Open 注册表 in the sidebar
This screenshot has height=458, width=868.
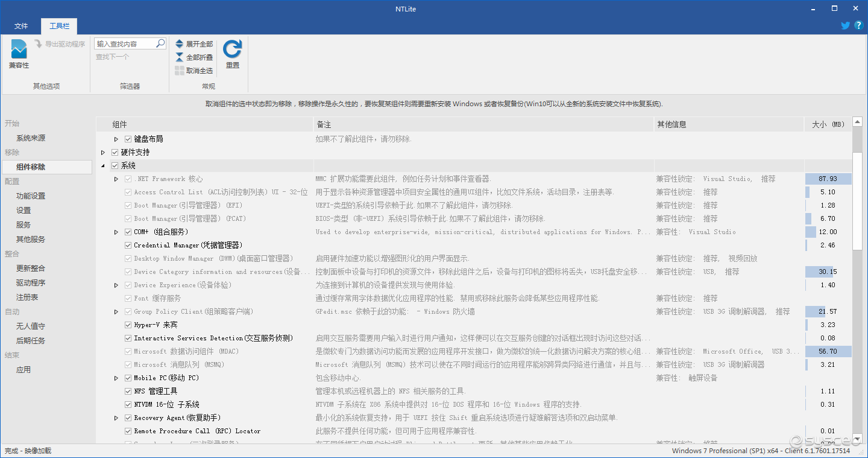[x=27, y=297]
